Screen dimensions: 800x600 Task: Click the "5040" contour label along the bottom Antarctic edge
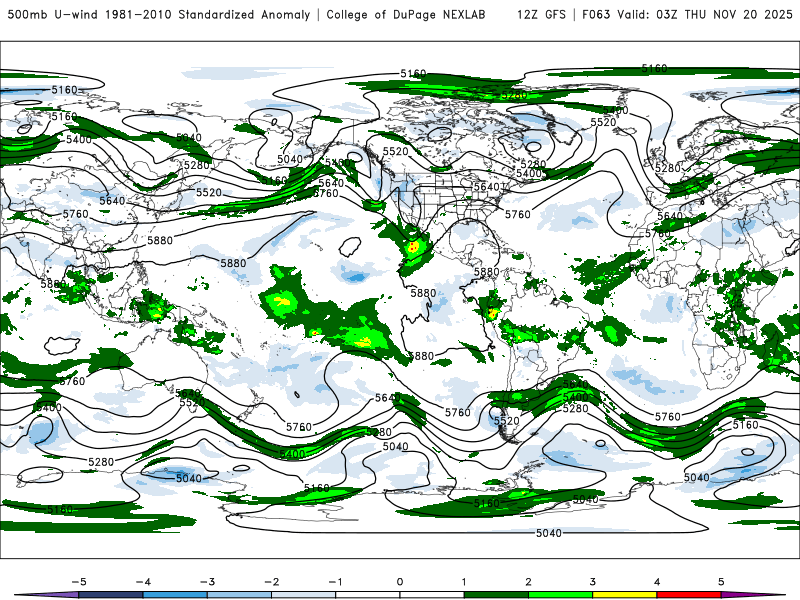coord(549,533)
